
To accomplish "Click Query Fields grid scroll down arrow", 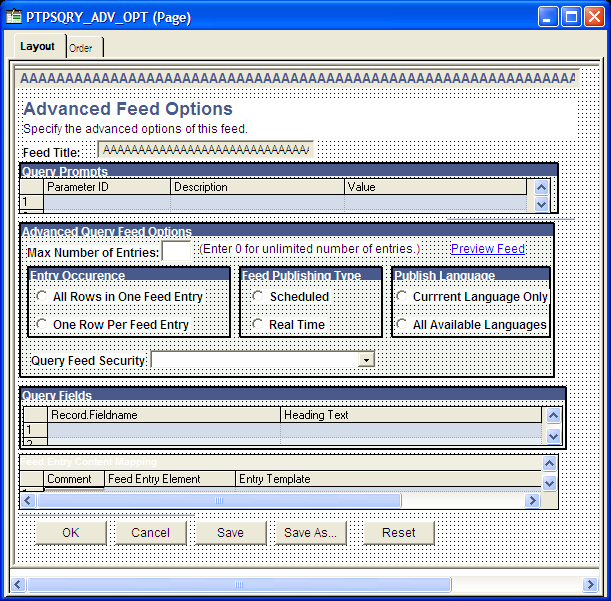I will click(553, 436).
